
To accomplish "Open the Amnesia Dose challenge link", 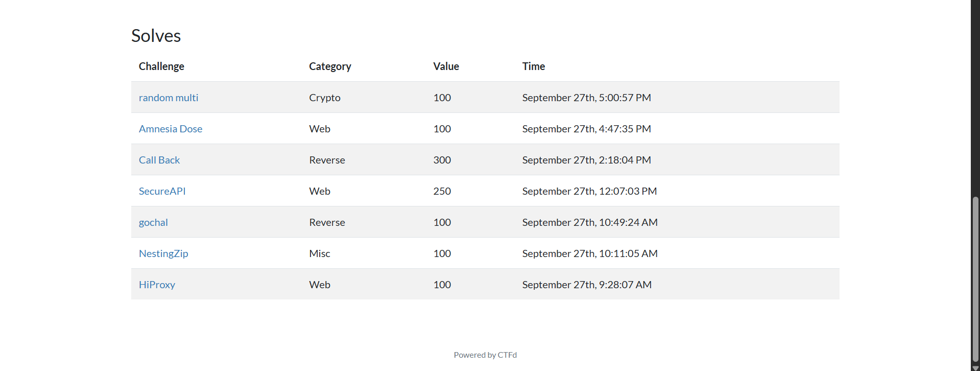I will (x=171, y=129).
